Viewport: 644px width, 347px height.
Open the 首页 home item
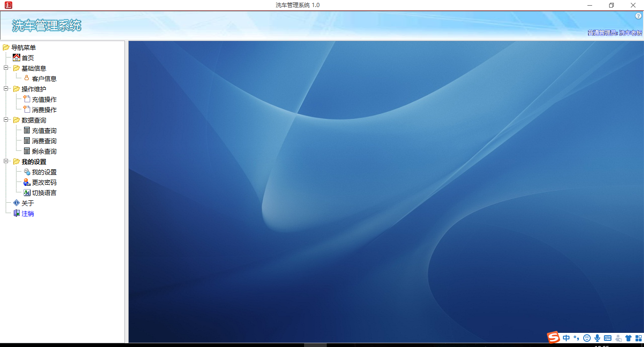pyautogui.click(x=28, y=58)
